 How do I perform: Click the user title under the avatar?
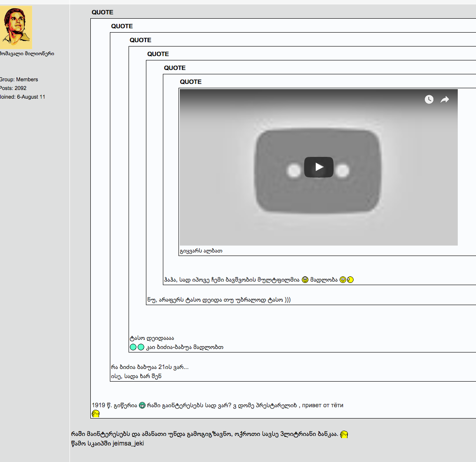(x=27, y=53)
